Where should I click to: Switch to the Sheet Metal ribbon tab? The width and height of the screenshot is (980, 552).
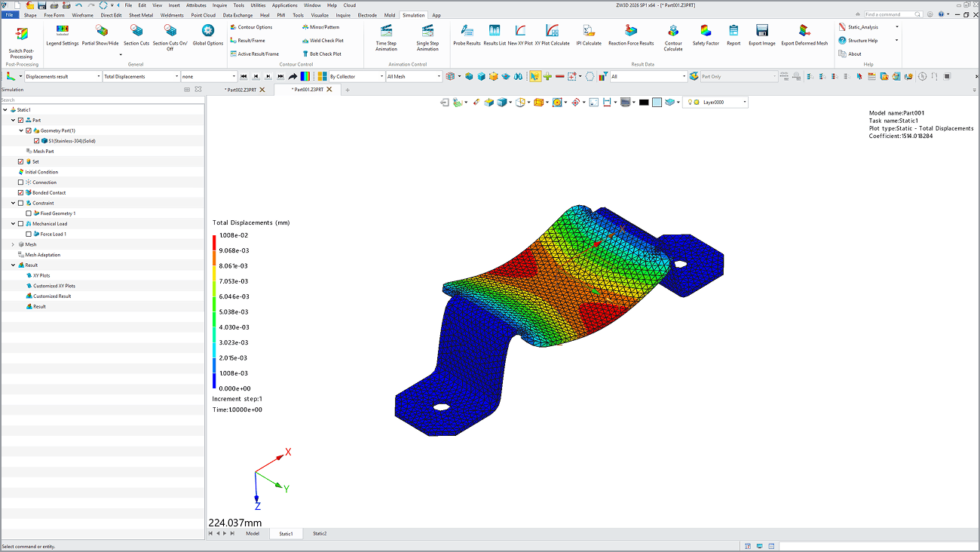[x=140, y=15]
